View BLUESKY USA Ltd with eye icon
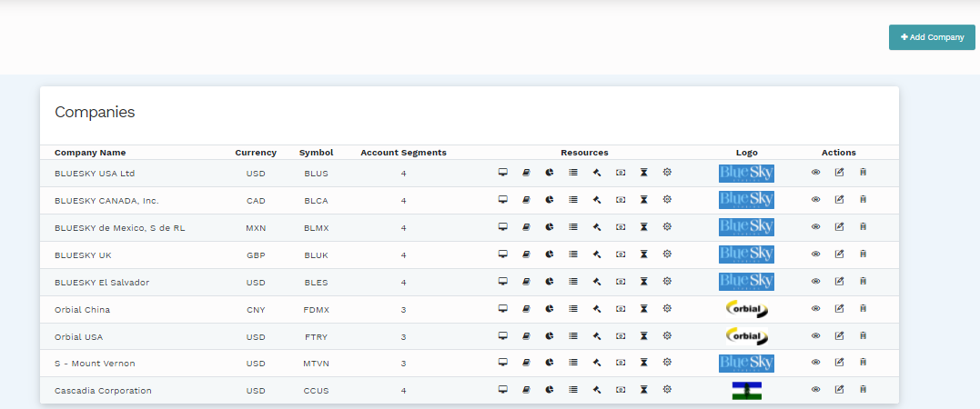Image resolution: width=980 pixels, height=409 pixels. tap(816, 173)
